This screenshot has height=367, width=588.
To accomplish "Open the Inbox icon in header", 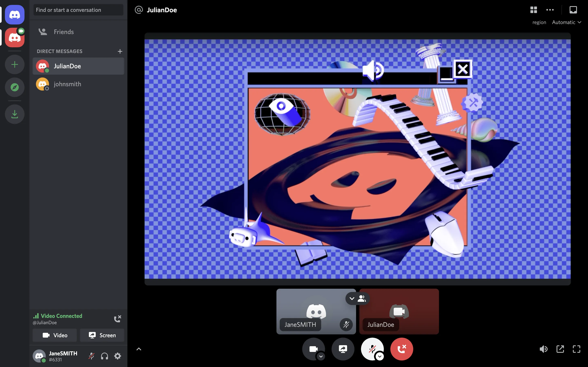I will (x=573, y=10).
